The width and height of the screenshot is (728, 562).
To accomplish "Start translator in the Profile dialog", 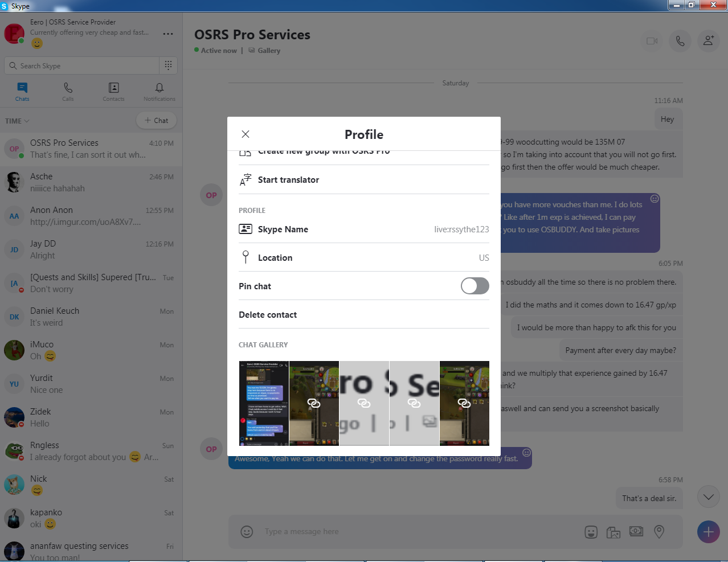I will 363,180.
